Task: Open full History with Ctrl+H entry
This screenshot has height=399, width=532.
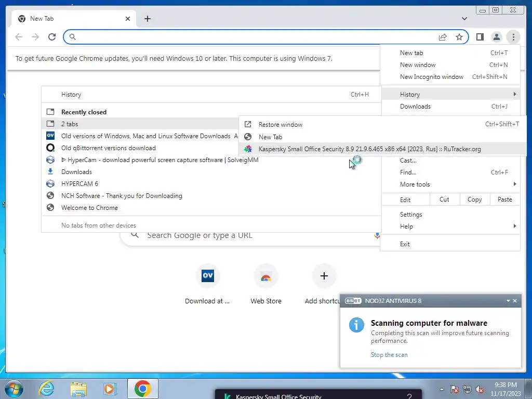Action: coord(211,95)
